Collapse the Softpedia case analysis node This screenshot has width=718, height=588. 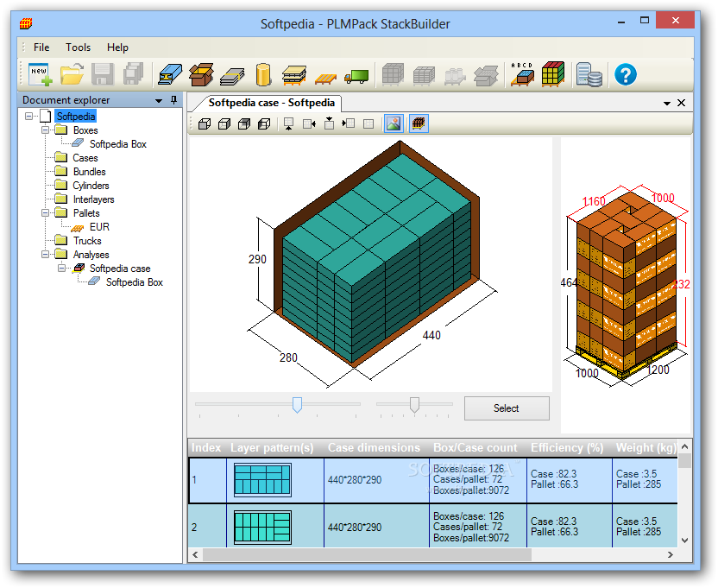coord(62,268)
